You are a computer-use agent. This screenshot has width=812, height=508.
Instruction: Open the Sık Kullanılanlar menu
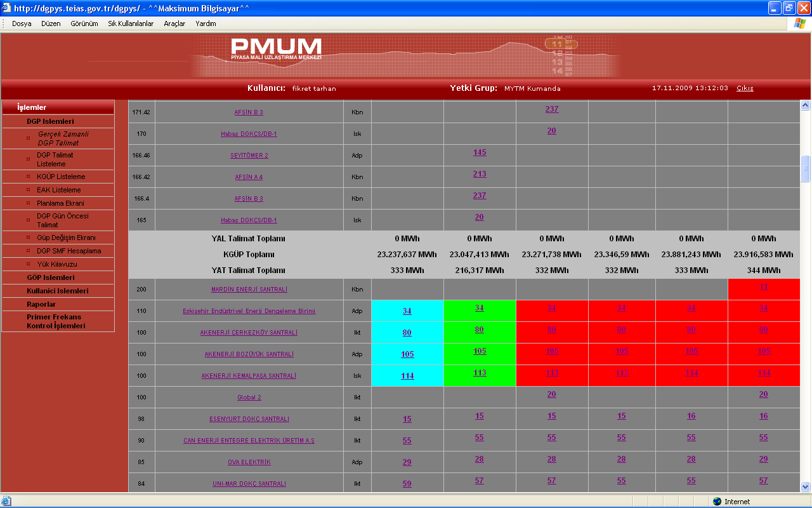tap(131, 23)
